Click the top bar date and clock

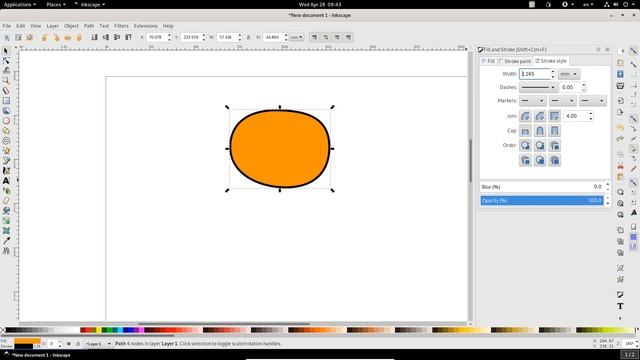[320, 4]
